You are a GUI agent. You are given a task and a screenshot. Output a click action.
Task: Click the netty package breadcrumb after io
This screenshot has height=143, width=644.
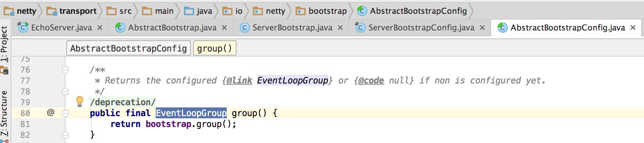point(269,11)
